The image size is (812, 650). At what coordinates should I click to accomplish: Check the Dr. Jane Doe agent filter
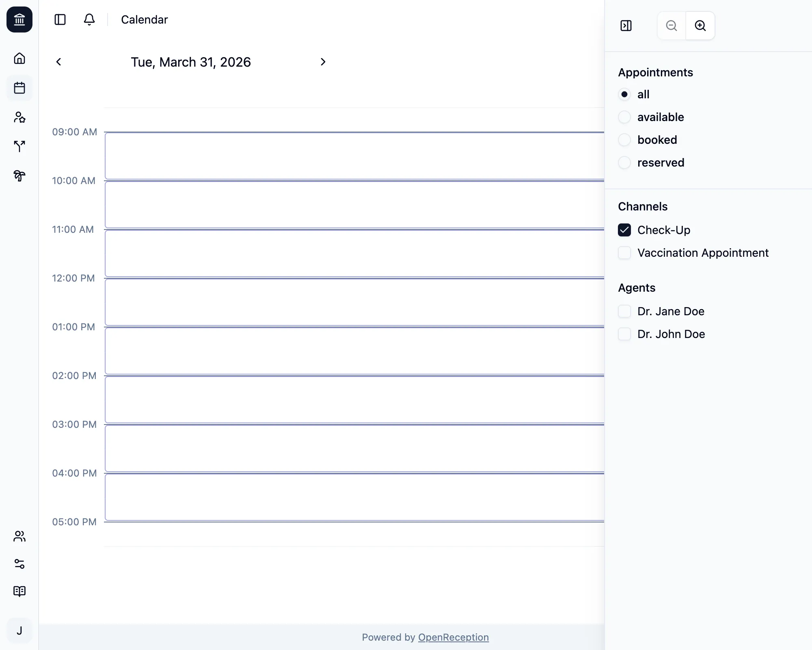[625, 311]
